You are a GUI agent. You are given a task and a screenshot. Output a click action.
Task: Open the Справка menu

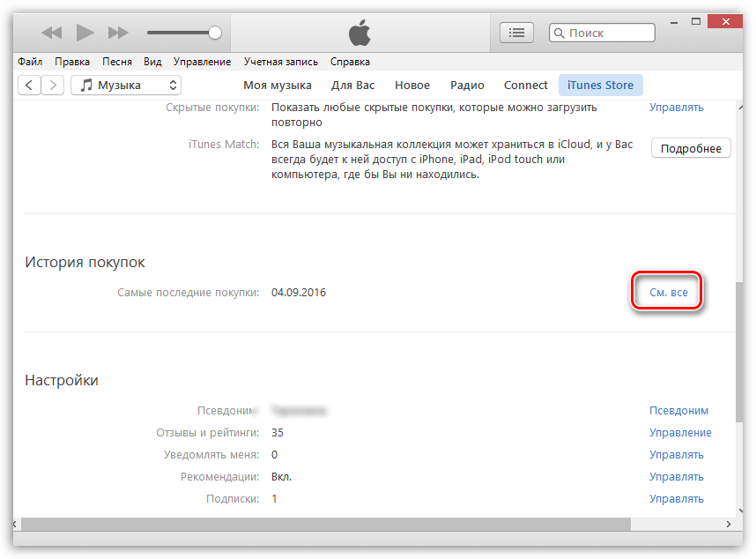tap(350, 62)
